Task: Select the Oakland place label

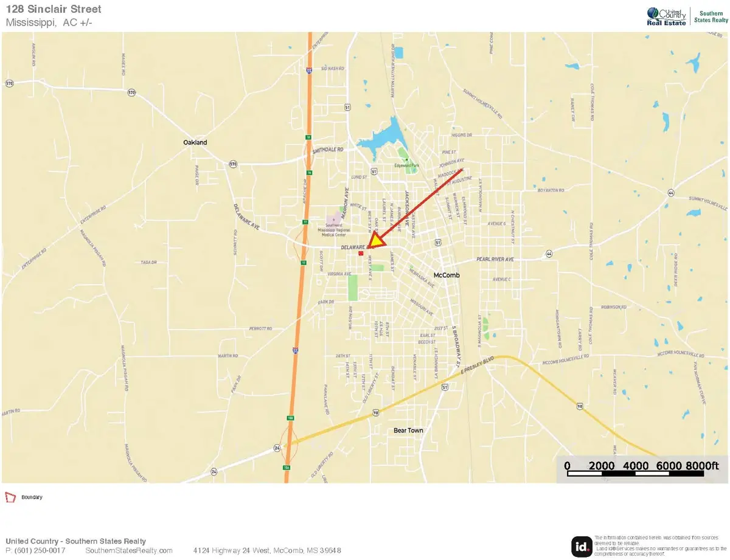Action: click(195, 142)
